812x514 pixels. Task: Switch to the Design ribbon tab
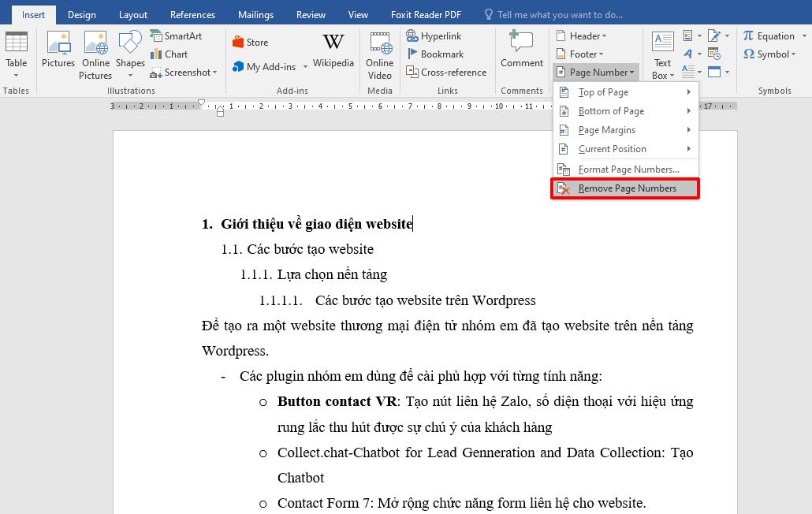[x=81, y=13]
